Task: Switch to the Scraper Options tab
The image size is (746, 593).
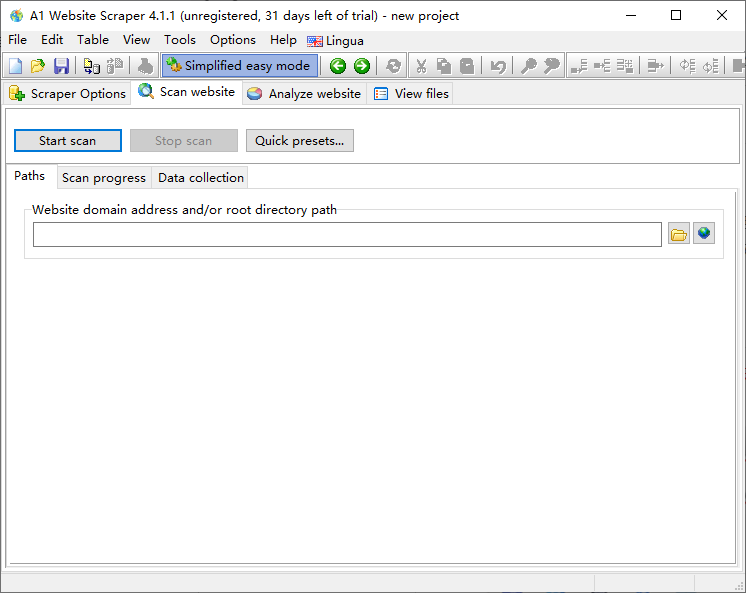Action: (x=67, y=93)
